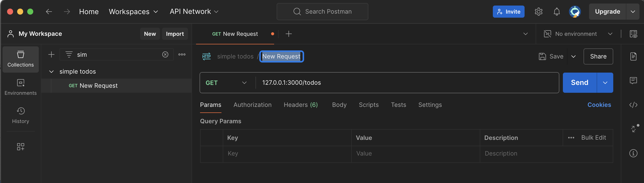Click the Invite button
This screenshot has width=644, height=183.
point(508,12)
